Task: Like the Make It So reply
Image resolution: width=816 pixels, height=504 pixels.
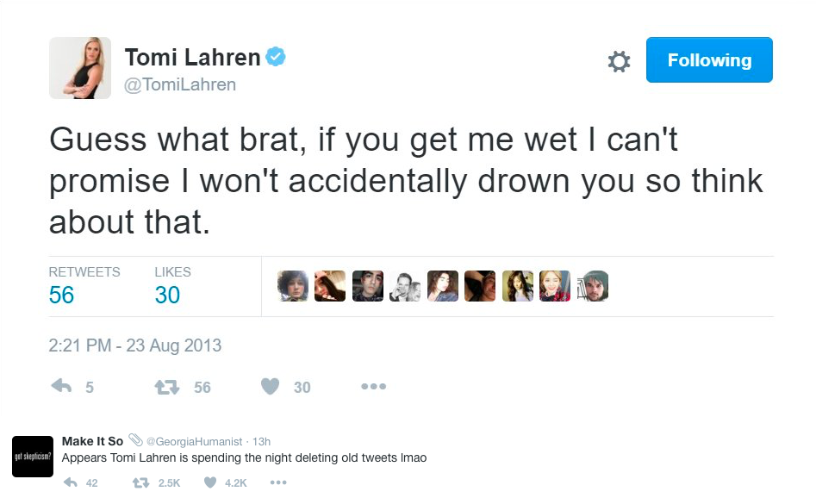Action: pyautogui.click(x=210, y=482)
